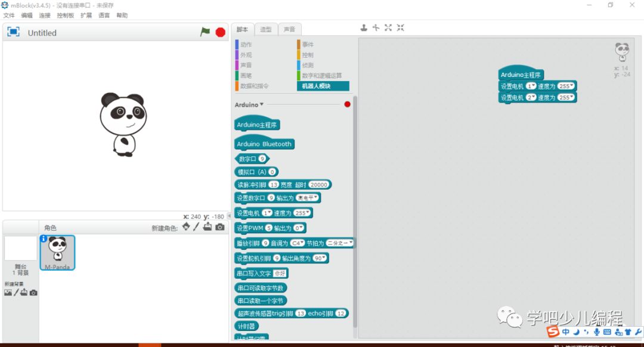The width and height of the screenshot is (644, 347).
Task: Open the 编辑 menu
Action: (x=27, y=15)
